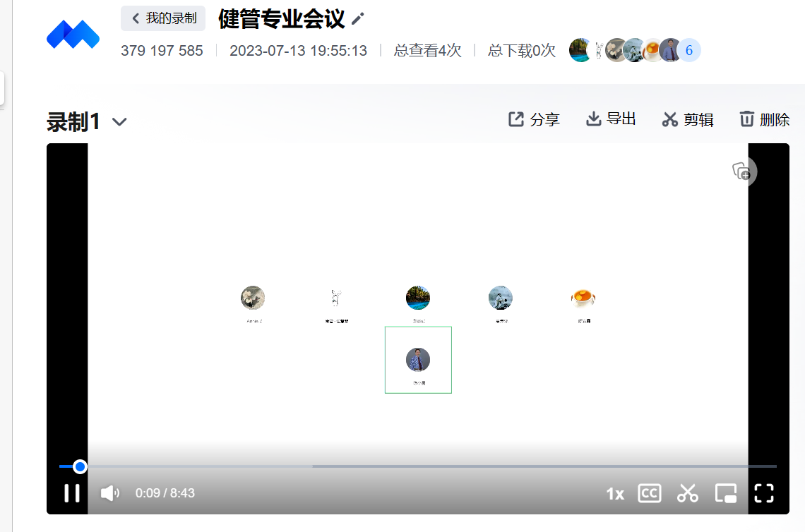Toggle CC closed captions
Screen dimensions: 805x532
(649, 493)
